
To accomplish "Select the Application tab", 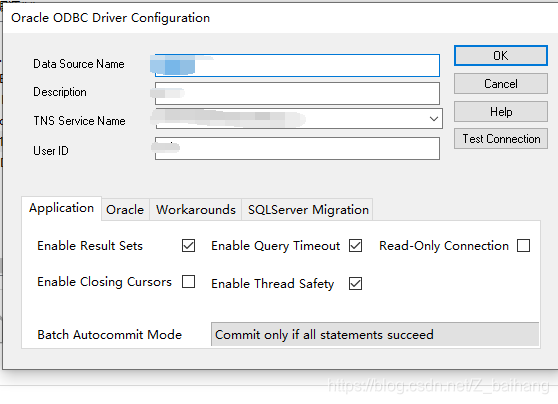I will [x=62, y=208].
